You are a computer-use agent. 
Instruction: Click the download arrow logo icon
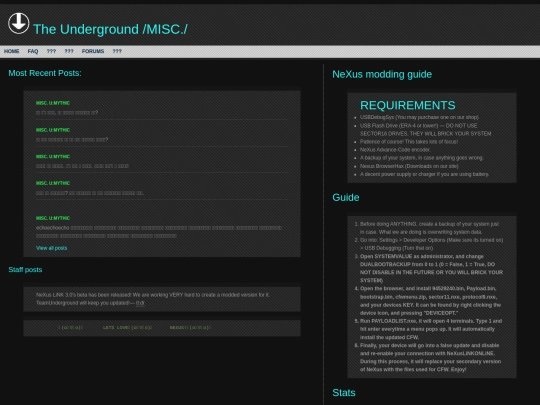coord(18,23)
